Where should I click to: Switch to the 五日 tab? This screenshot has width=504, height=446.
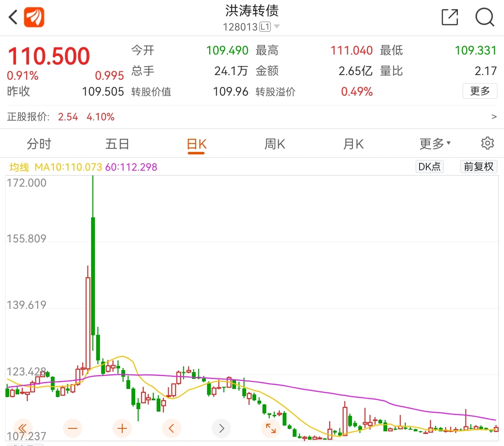click(x=117, y=144)
